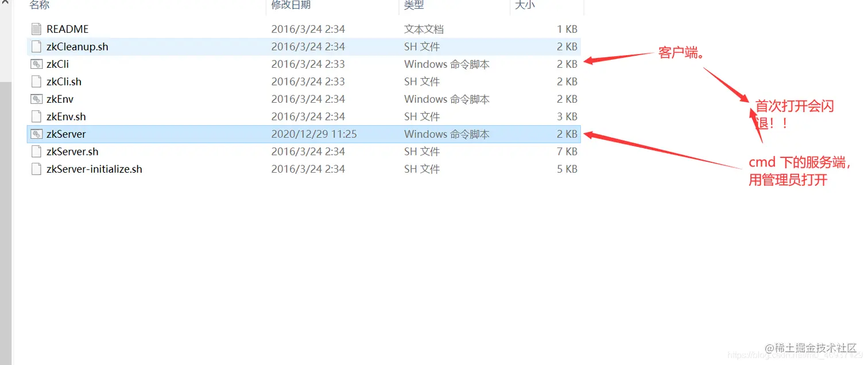The height and width of the screenshot is (365, 868).
Task: Select the zkCli.sh file name
Action: coord(64,81)
